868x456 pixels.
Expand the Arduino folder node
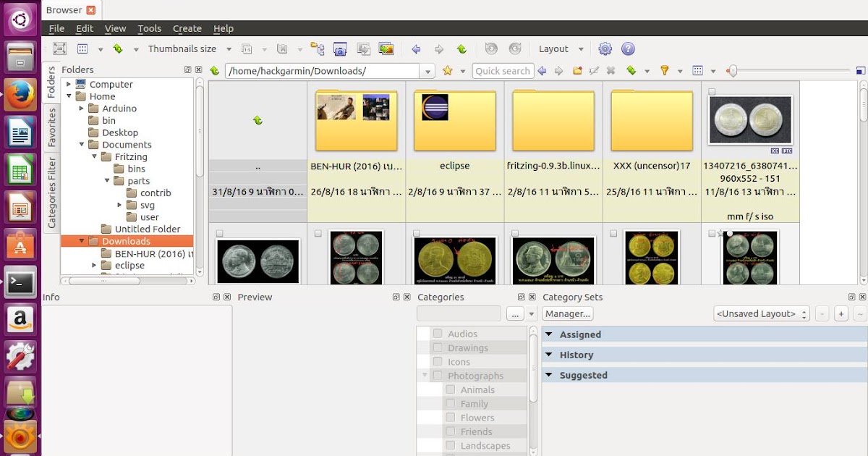pos(82,109)
